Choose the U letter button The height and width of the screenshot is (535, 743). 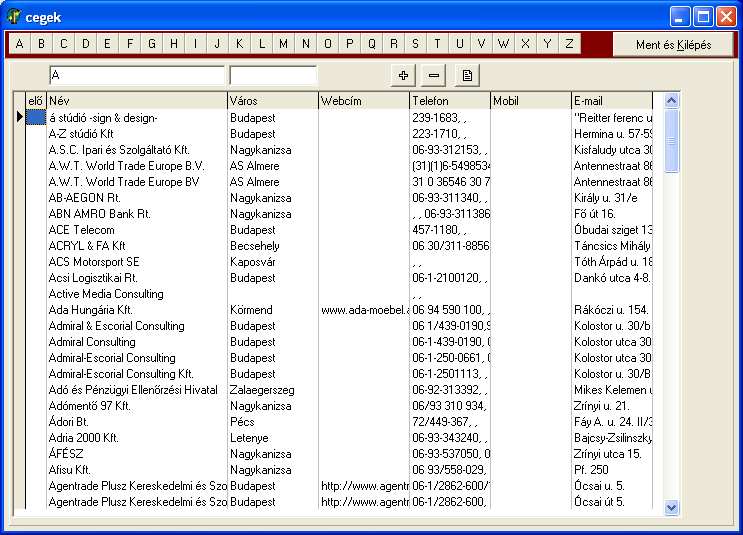pyautogui.click(x=460, y=44)
